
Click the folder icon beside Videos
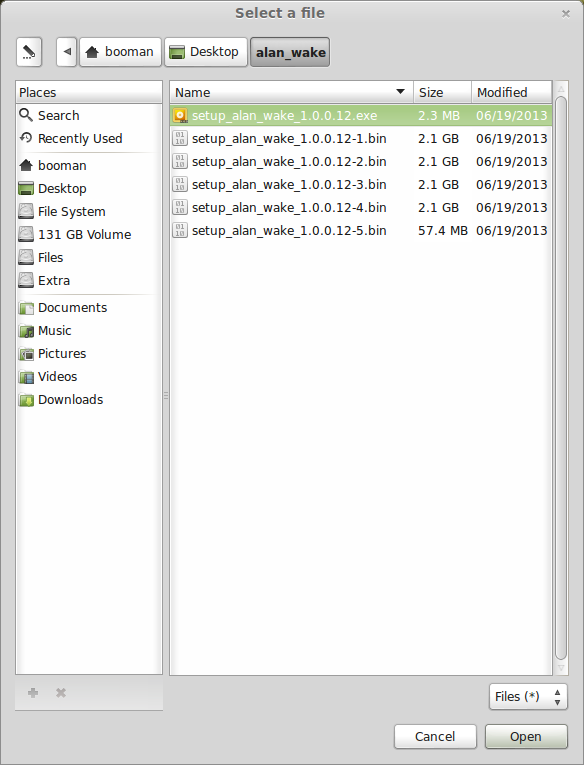click(26, 377)
